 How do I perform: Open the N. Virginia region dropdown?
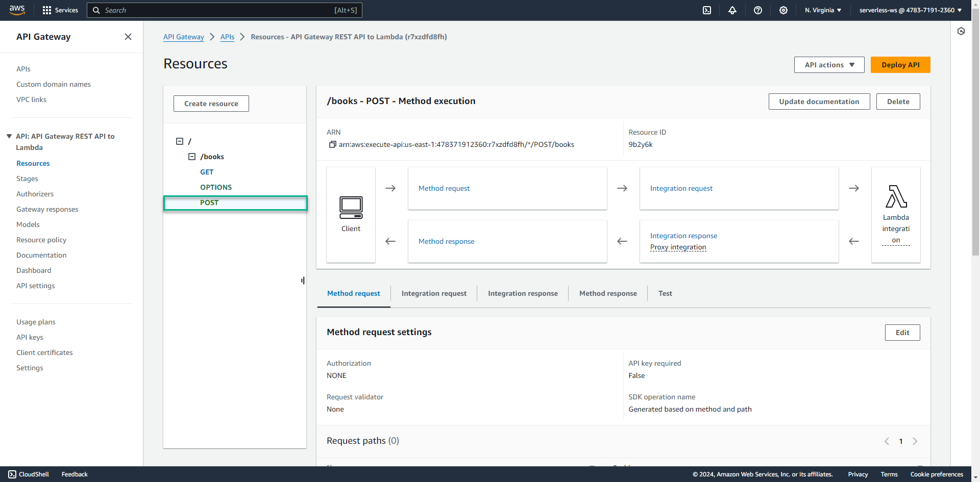click(x=823, y=10)
